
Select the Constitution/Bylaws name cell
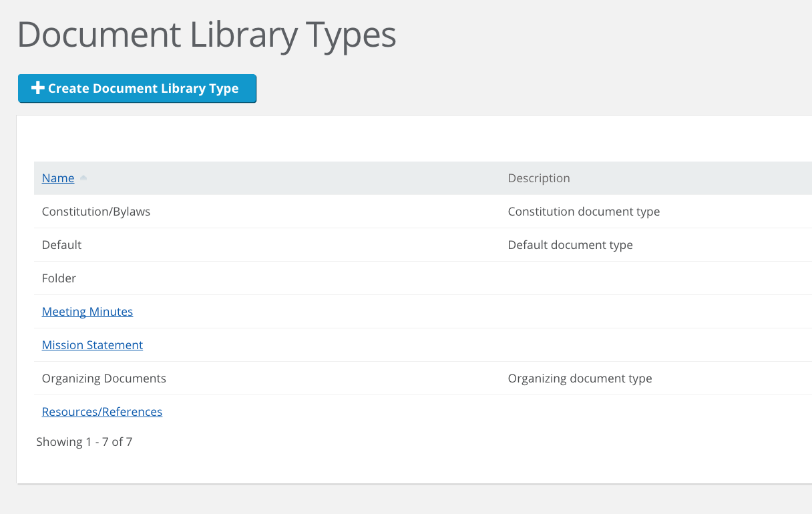click(96, 212)
